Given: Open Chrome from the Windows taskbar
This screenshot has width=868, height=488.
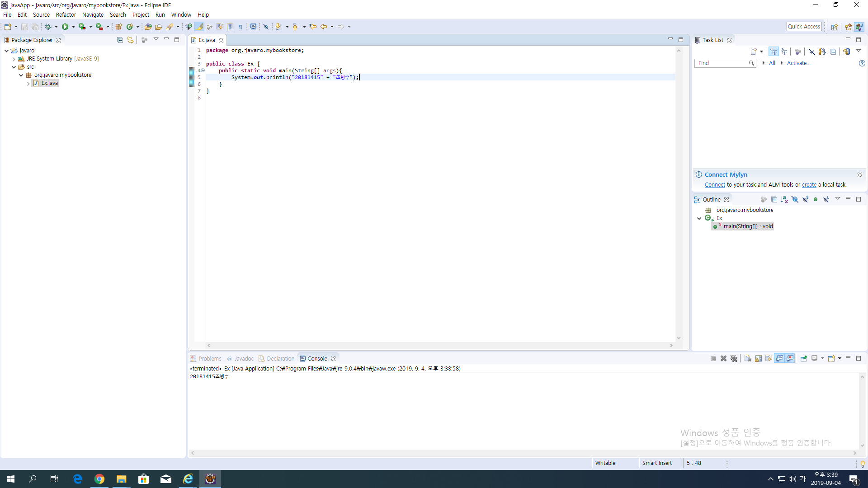Looking at the screenshot, I should [99, 479].
